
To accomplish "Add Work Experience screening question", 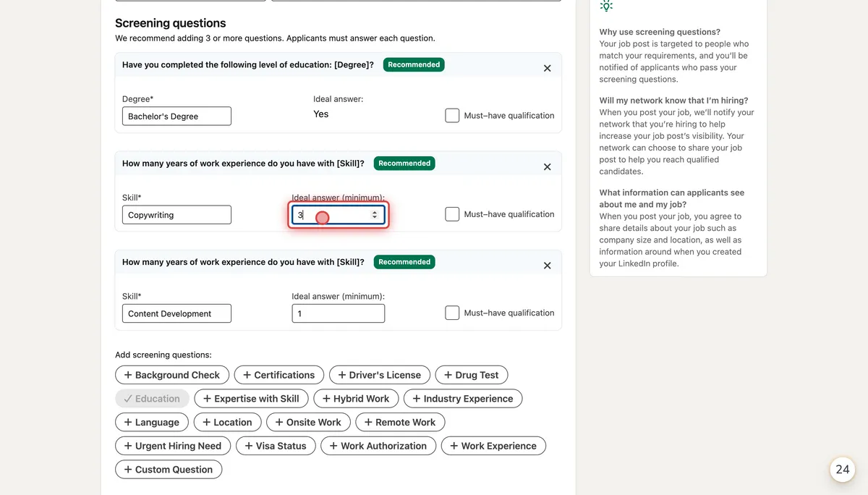I will tap(493, 446).
